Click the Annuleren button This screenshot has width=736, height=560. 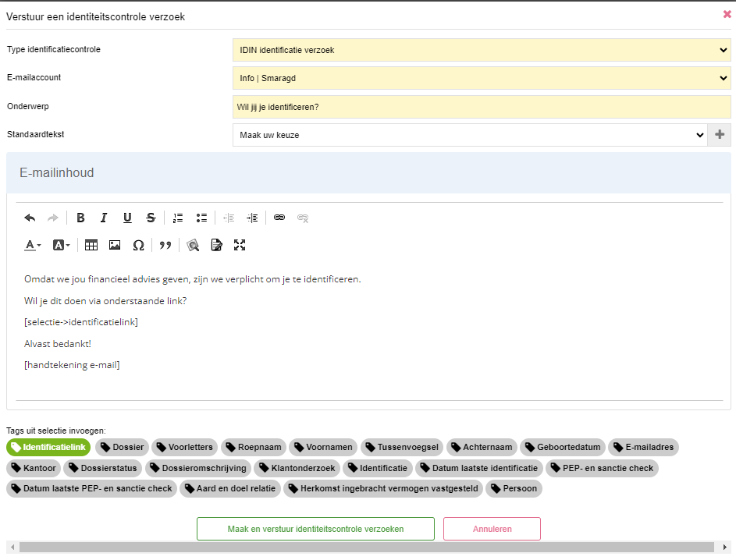(x=492, y=529)
